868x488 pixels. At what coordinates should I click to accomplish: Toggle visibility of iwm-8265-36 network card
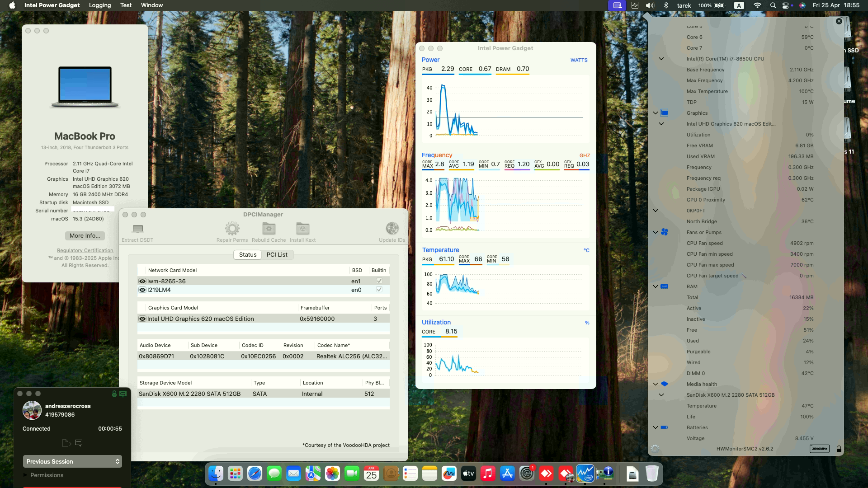(x=142, y=281)
